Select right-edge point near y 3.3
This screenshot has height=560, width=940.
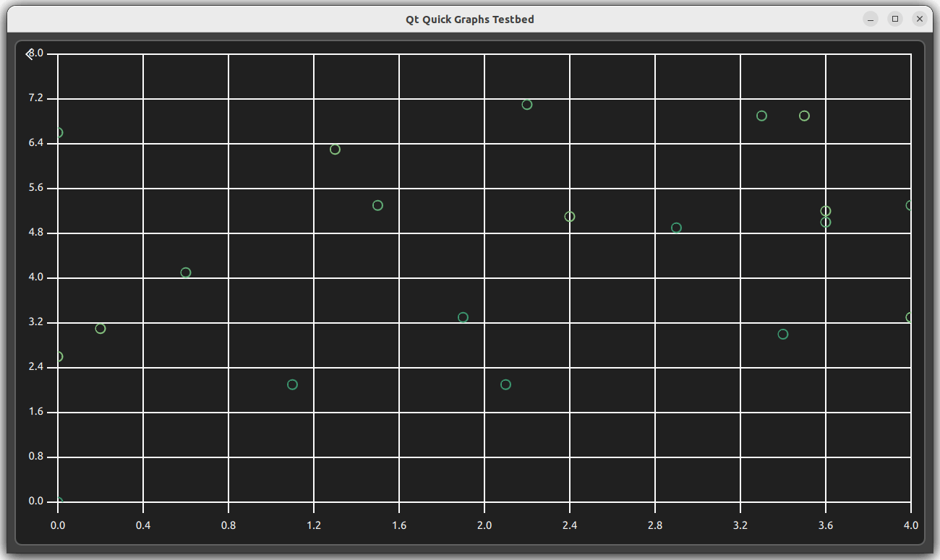pos(910,317)
